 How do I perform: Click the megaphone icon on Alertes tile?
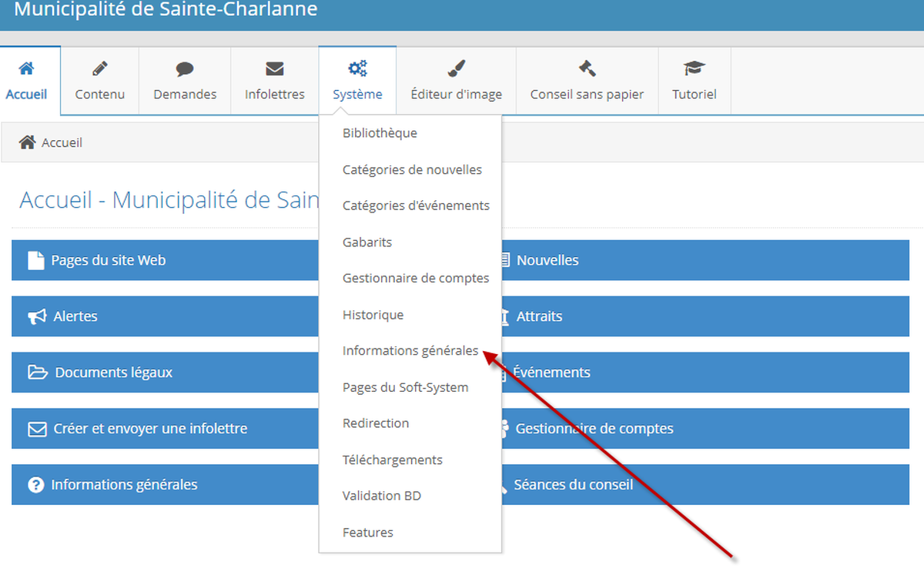tap(37, 316)
